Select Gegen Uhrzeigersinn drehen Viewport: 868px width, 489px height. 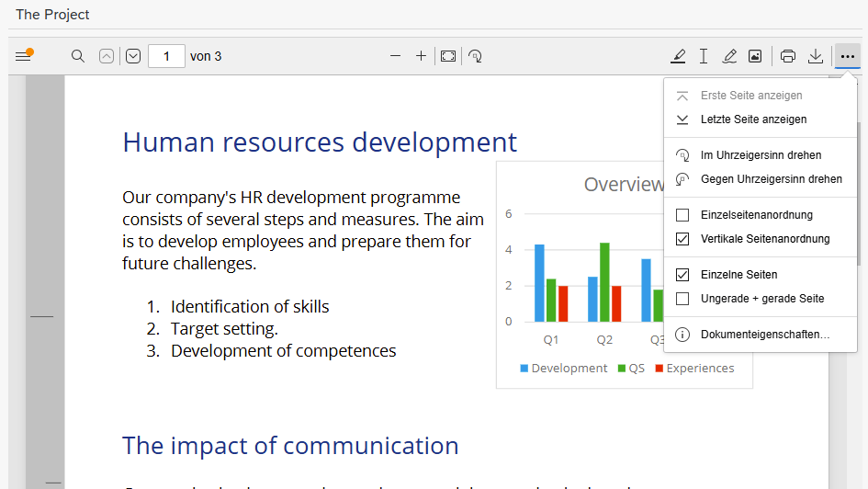[760, 179]
